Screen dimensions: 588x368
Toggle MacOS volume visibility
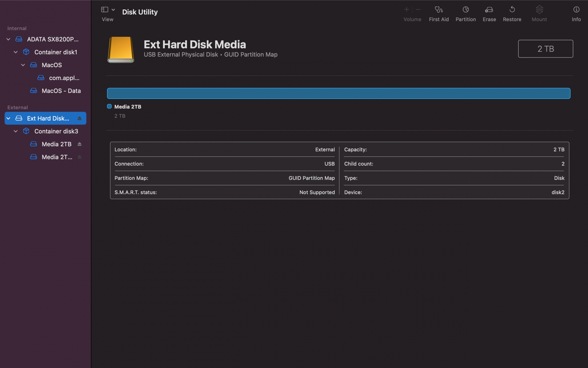[x=23, y=64]
